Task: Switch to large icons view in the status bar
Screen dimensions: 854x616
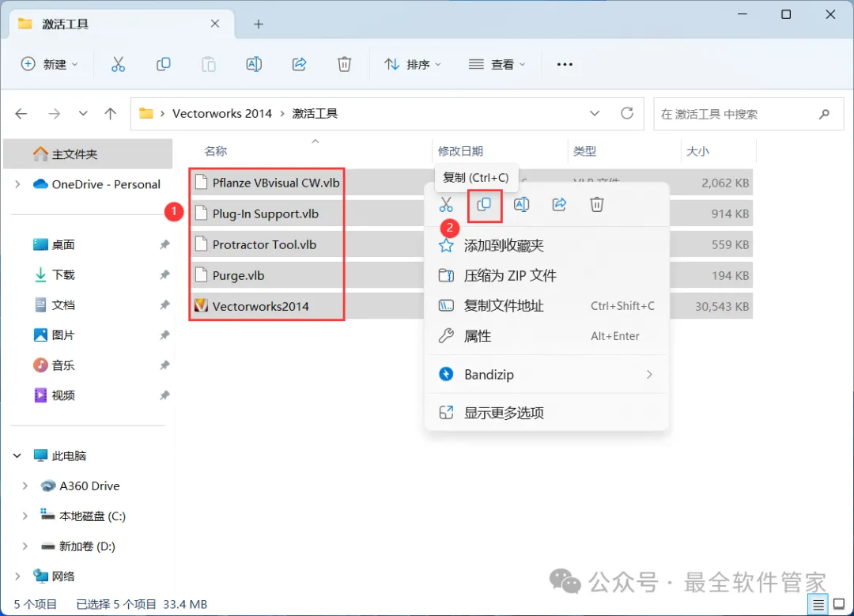Action: (x=839, y=604)
